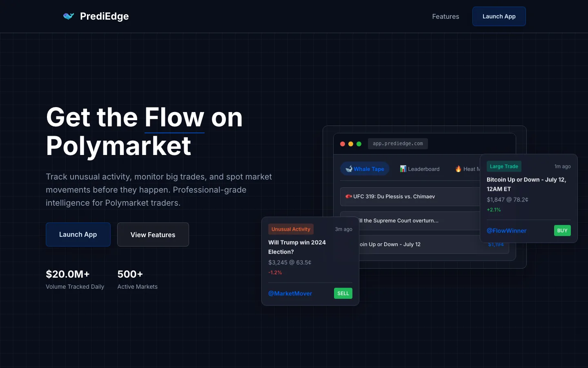Click the 3m ago timestamp
This screenshot has height=368, width=588.
(343, 229)
